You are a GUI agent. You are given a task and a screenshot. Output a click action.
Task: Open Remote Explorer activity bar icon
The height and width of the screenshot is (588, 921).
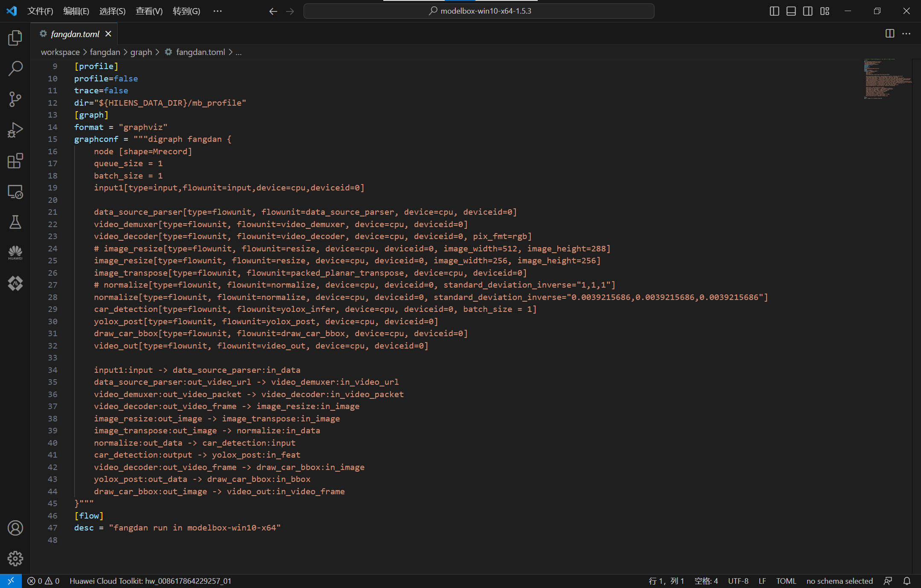pyautogui.click(x=15, y=192)
